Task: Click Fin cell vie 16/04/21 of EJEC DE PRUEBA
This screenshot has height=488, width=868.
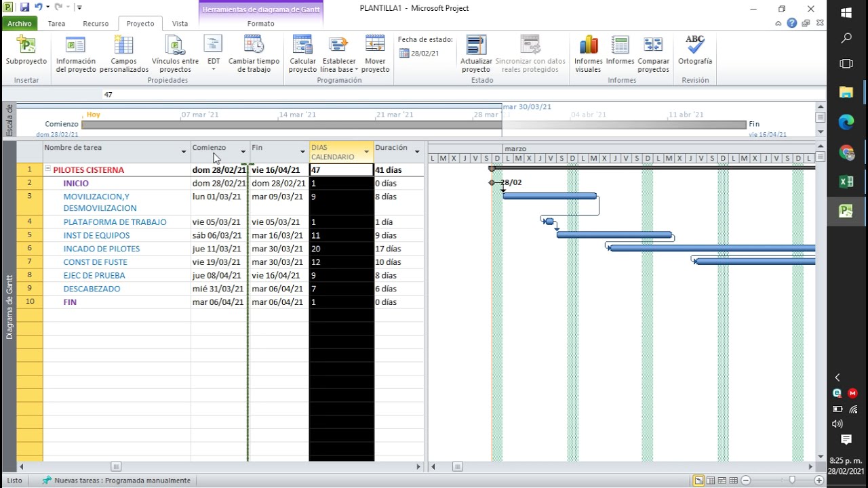Action: pos(279,275)
